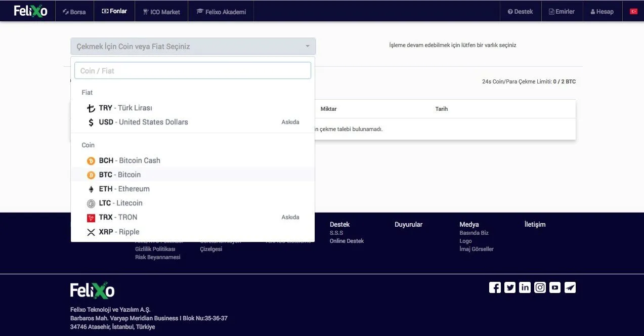
Task: Click the Bitcoin Cash coin icon
Action: point(91,161)
